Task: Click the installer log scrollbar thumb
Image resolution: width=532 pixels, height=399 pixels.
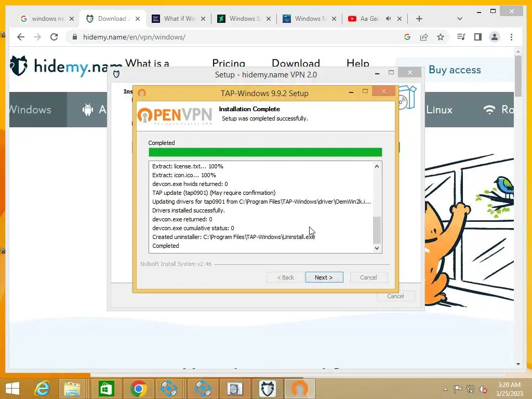Action: 377,230
